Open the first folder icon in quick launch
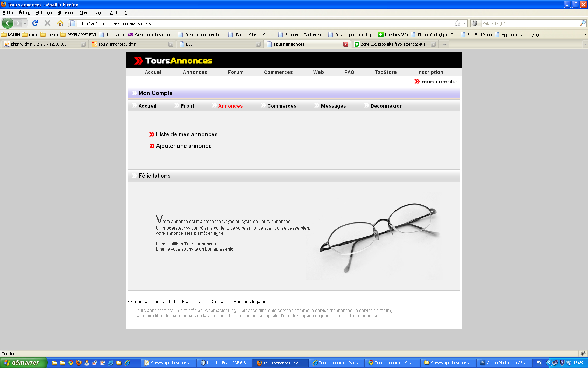The height and width of the screenshot is (368, 588). [x=54, y=363]
